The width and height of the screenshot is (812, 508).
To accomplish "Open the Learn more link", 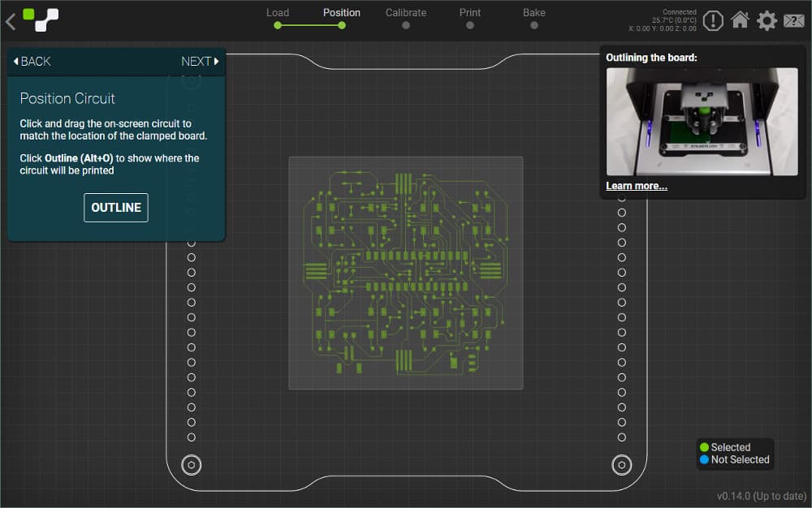I will (x=637, y=186).
